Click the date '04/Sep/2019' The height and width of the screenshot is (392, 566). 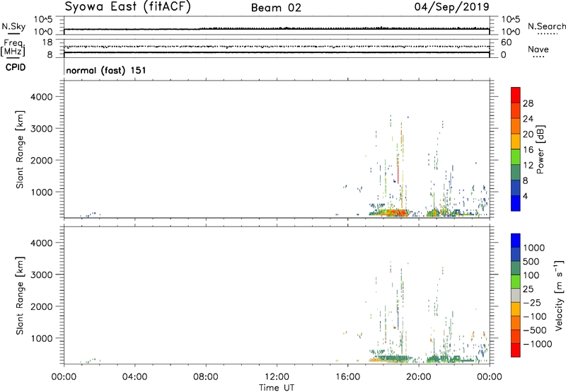[x=451, y=6]
